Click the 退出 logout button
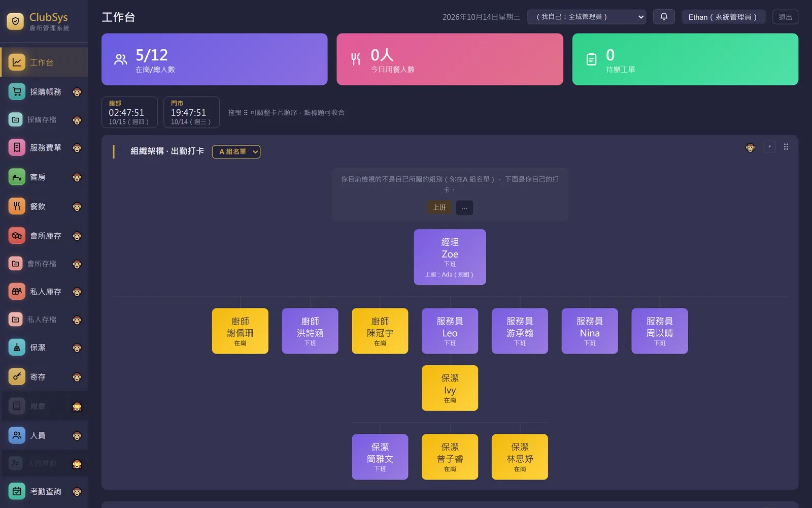This screenshot has height=508, width=812. 785,17
